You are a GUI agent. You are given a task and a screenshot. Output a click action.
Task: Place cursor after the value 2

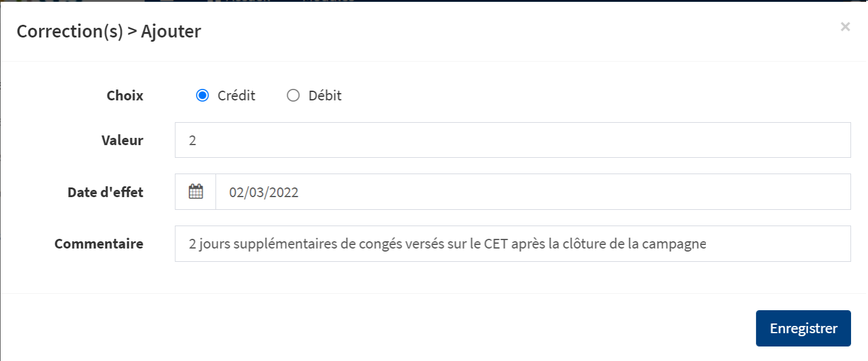[197, 140]
